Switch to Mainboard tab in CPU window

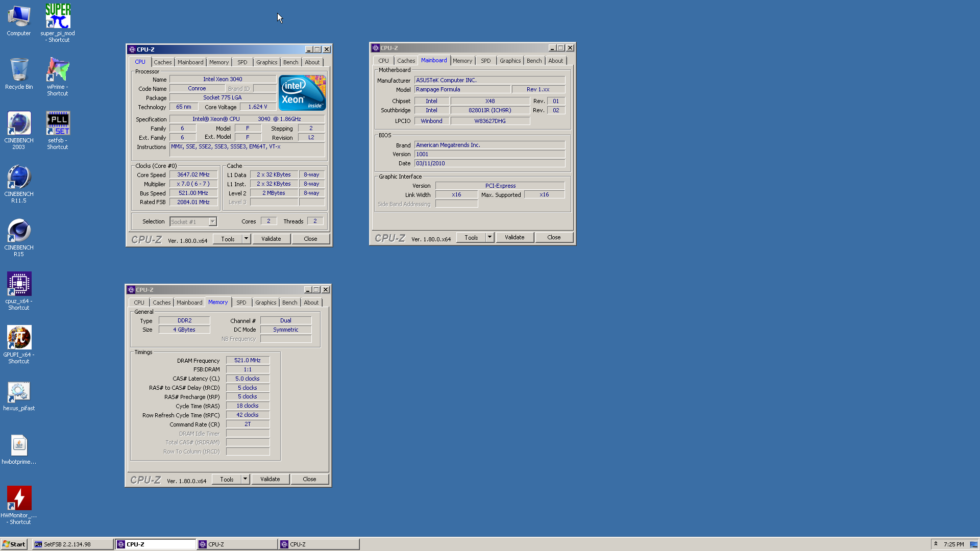tap(190, 62)
